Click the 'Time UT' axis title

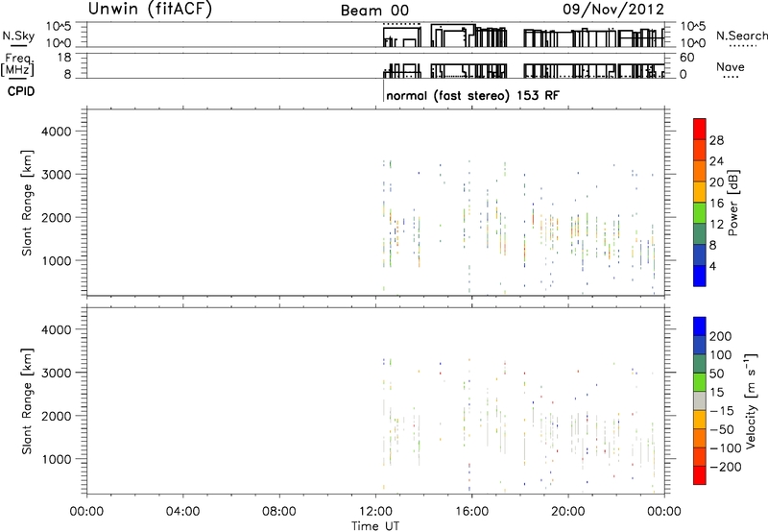tap(375, 526)
